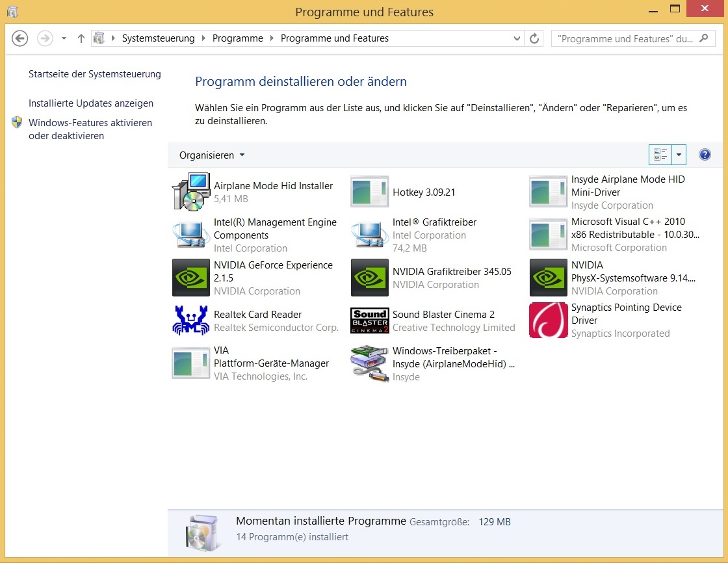
Task: Click Intel Management Engine Components icon
Action: pyautogui.click(x=191, y=235)
